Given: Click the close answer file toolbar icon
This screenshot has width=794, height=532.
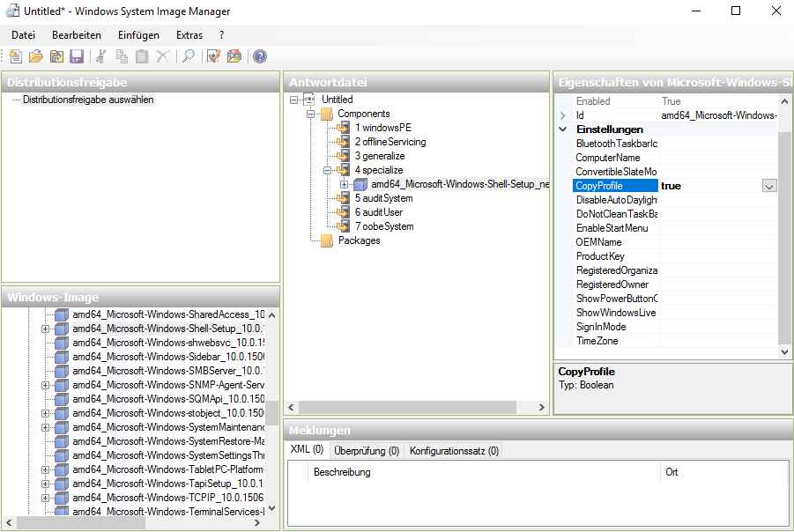Looking at the screenshot, I should coord(56,56).
